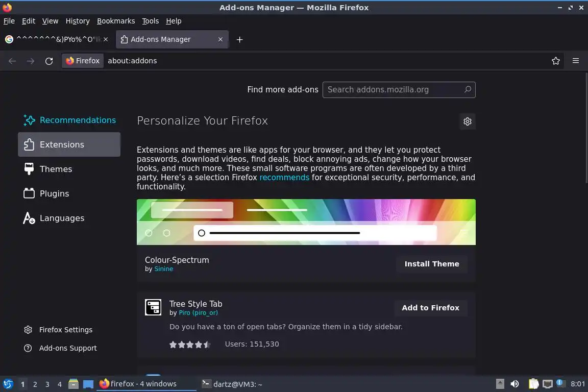Switch to workspace 3 in the pager
Viewport: 588px width, 392px height.
pyautogui.click(x=47, y=384)
